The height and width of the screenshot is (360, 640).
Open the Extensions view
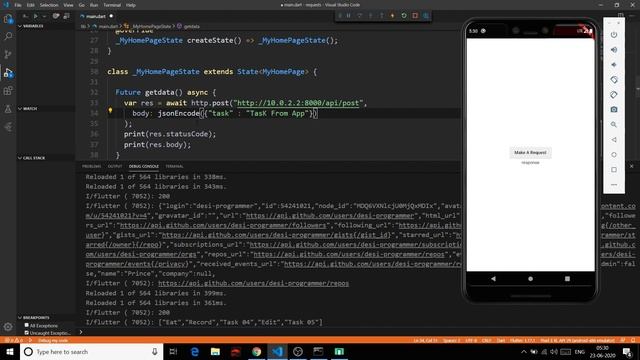[8, 91]
